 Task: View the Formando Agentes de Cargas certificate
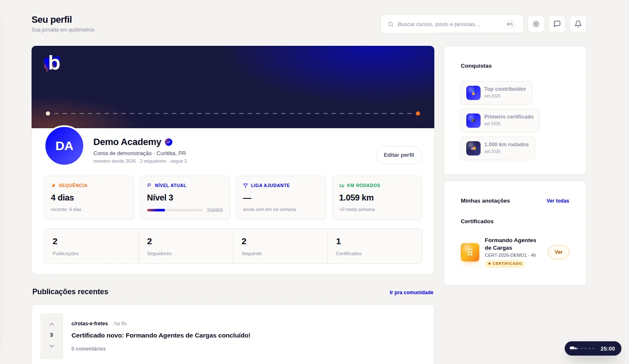click(x=558, y=252)
